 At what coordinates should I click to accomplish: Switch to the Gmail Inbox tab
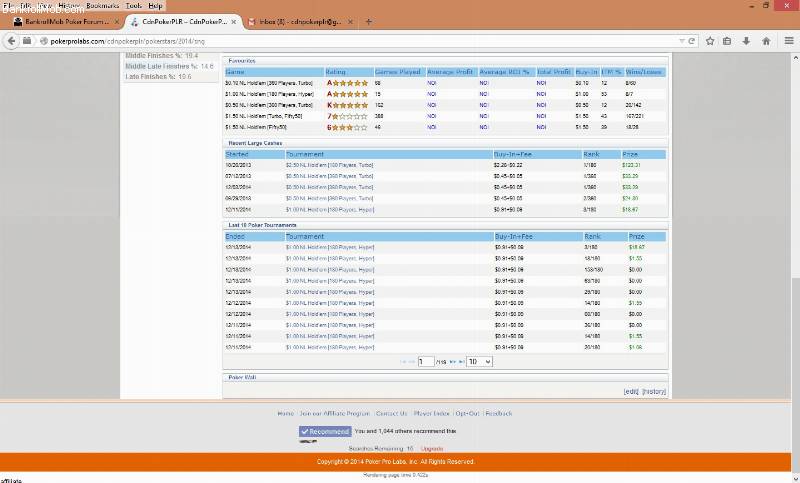(300, 22)
